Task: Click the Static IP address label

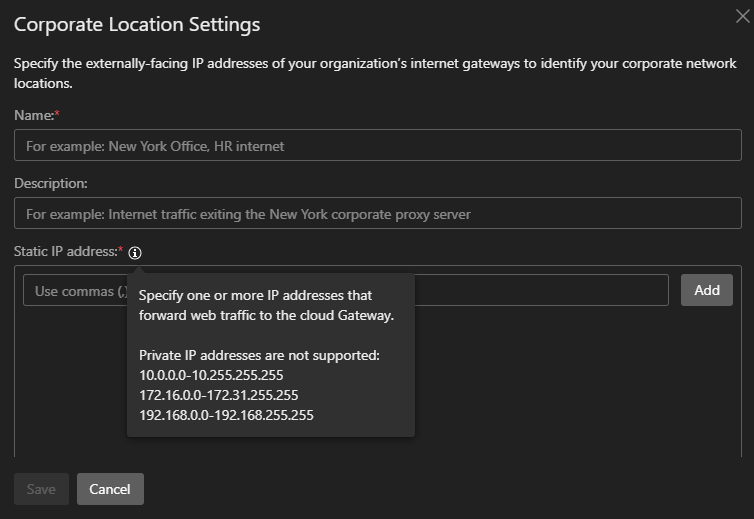Action: click(65, 252)
